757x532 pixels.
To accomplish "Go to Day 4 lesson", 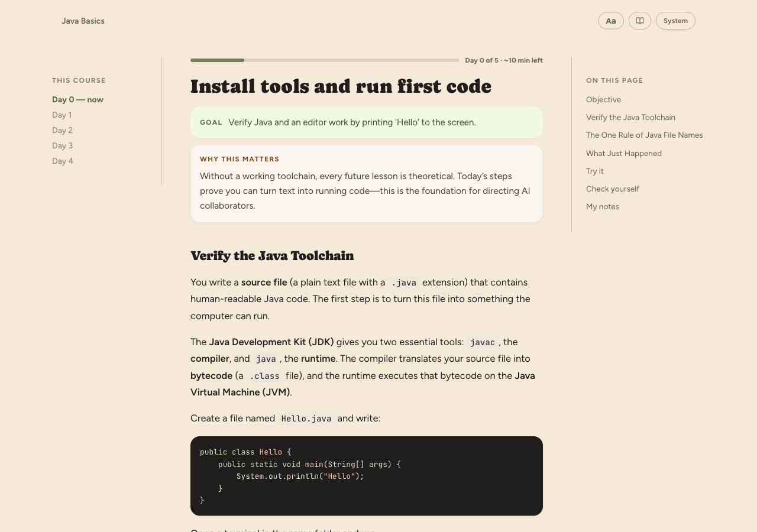I will pos(63,161).
